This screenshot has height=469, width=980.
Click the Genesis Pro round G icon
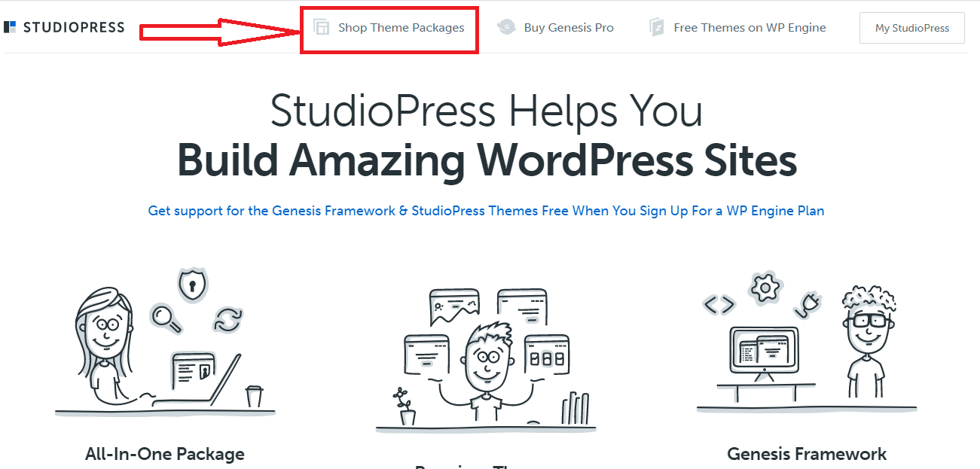pos(507,28)
